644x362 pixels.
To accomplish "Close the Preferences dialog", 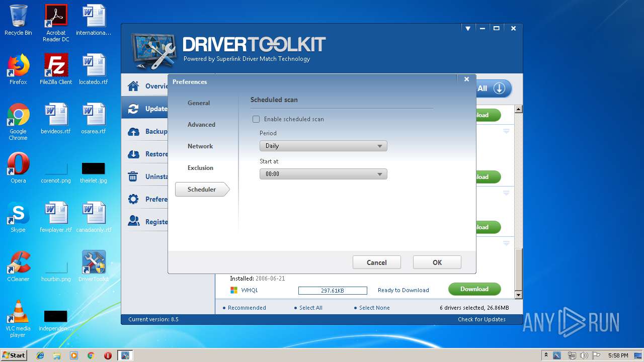I will [466, 79].
